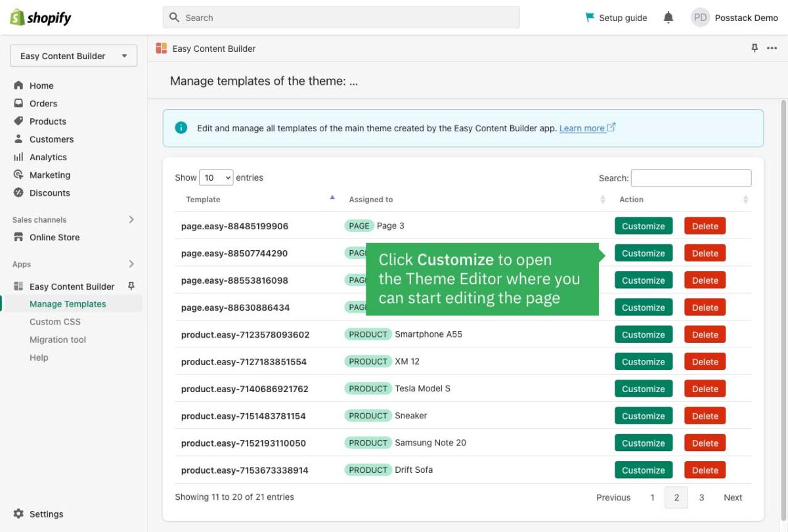
Task: Open the Show entries count dropdown
Action: pyautogui.click(x=216, y=177)
